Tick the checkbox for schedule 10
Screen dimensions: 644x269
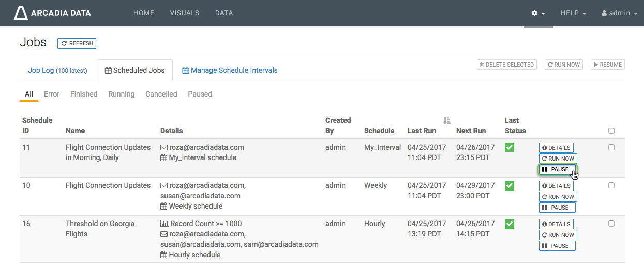click(x=611, y=185)
